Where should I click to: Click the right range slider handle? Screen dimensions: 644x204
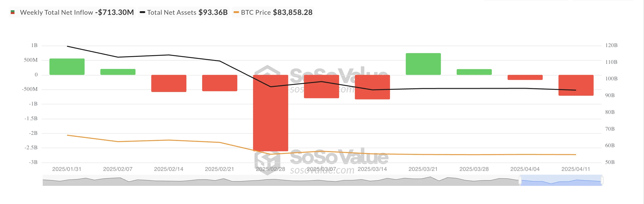[602, 180]
